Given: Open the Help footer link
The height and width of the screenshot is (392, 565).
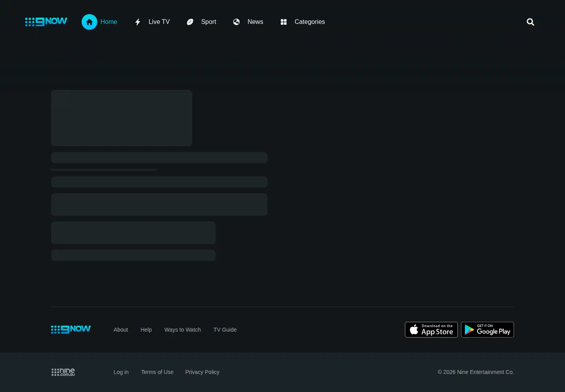Looking at the screenshot, I should (146, 330).
